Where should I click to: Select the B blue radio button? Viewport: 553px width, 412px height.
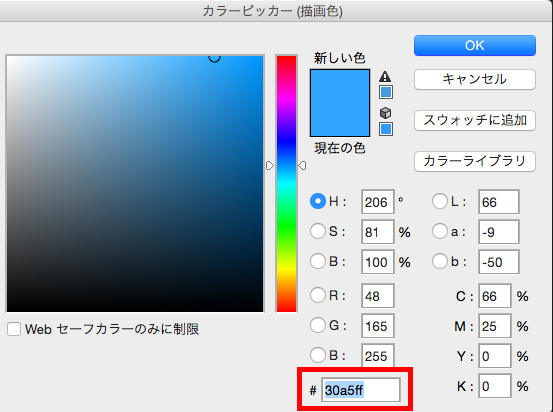[x=318, y=355]
